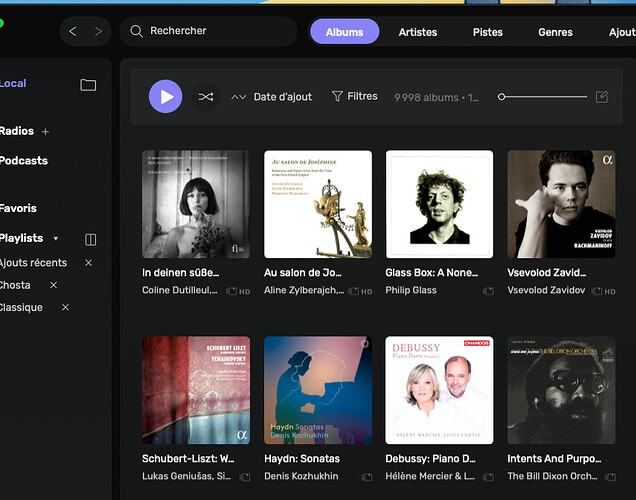Adjust the album thumbnail size slider
Image resolution: width=636 pixels, height=500 pixels.
tap(542, 97)
